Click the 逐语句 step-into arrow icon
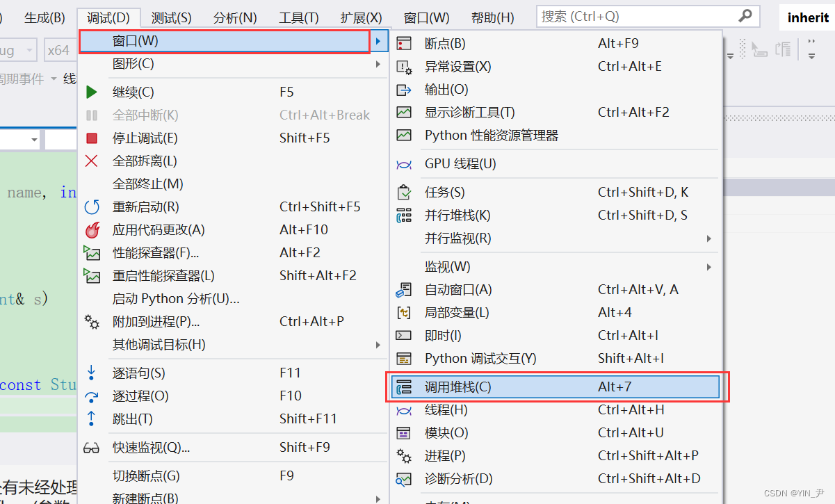The width and height of the screenshot is (835, 504). (x=92, y=373)
